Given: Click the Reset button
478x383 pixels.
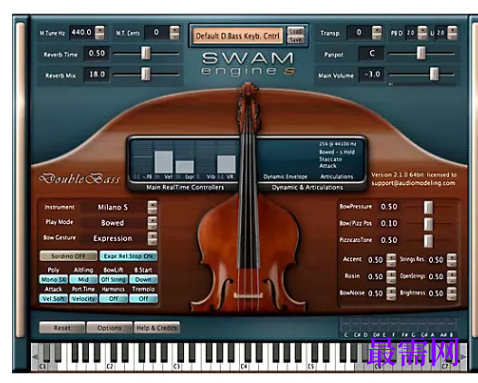Looking at the screenshot, I should 62,328.
